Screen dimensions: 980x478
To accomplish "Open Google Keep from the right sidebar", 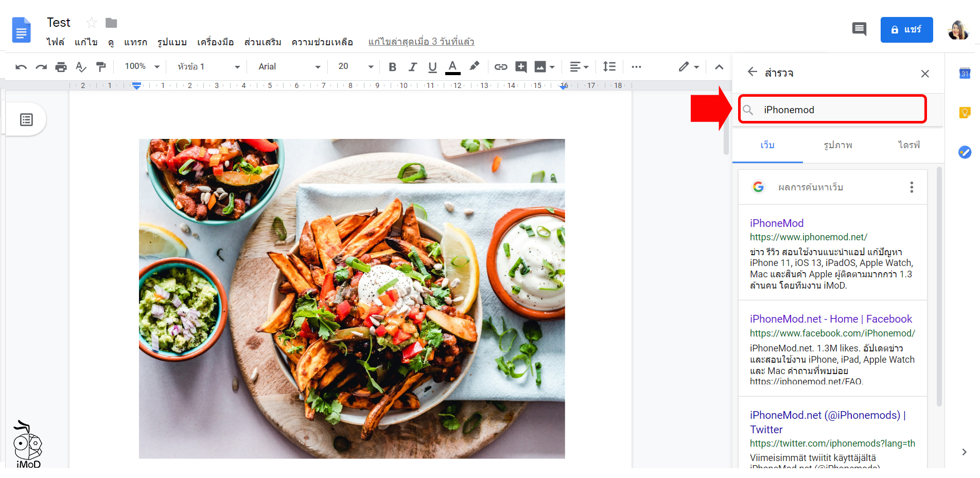I will [965, 112].
